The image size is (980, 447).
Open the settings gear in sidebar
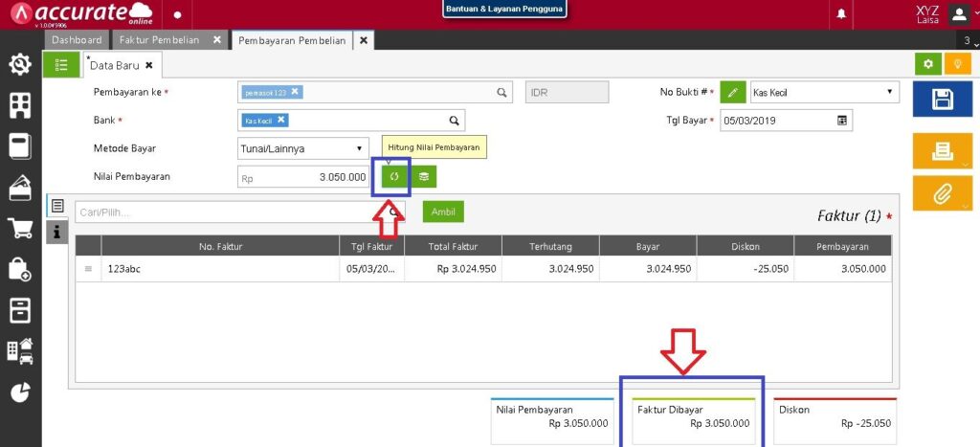pos(20,64)
